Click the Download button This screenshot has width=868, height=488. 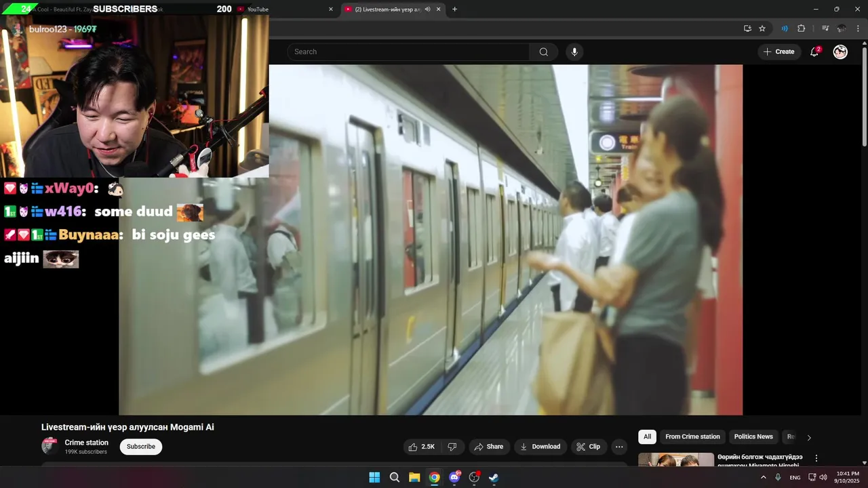coord(540,447)
